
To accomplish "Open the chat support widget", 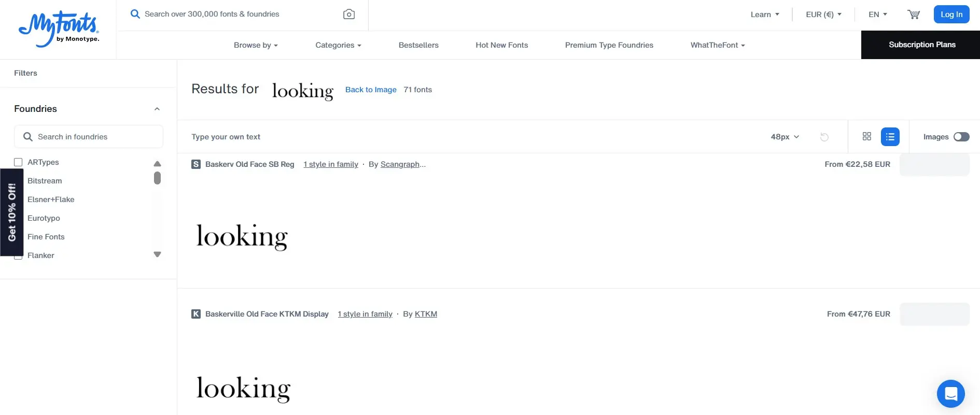I will (951, 394).
